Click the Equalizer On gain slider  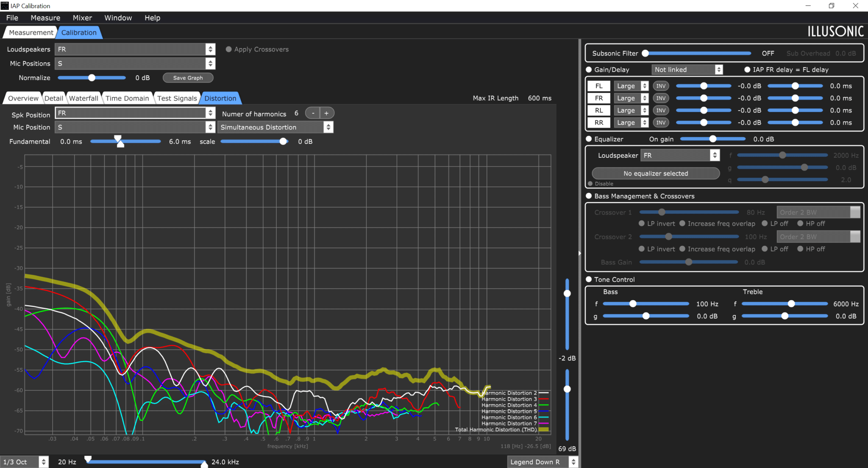tap(712, 139)
